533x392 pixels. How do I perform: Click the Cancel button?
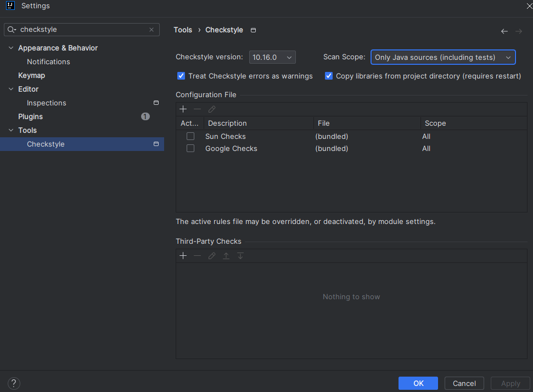[x=464, y=384]
